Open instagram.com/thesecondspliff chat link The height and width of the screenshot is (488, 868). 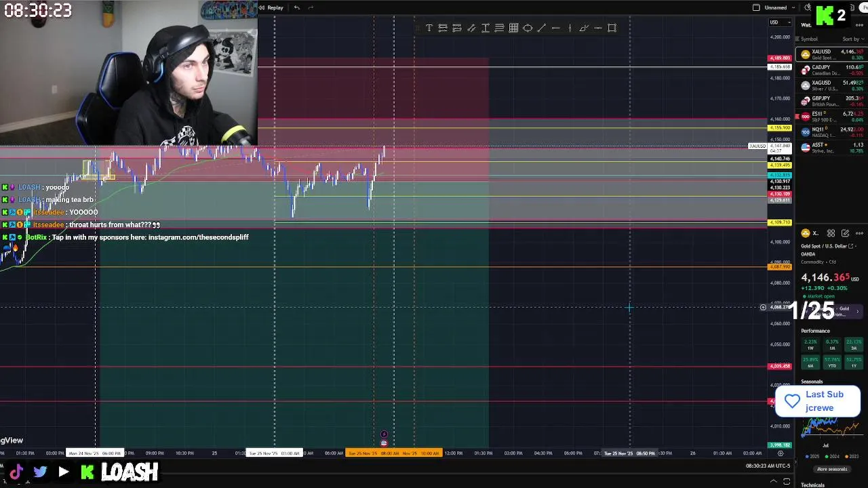pyautogui.click(x=199, y=237)
